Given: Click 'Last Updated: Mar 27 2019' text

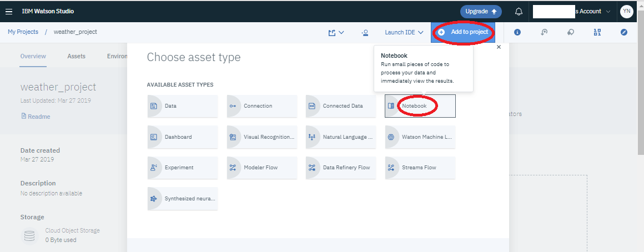Looking at the screenshot, I should tap(56, 100).
